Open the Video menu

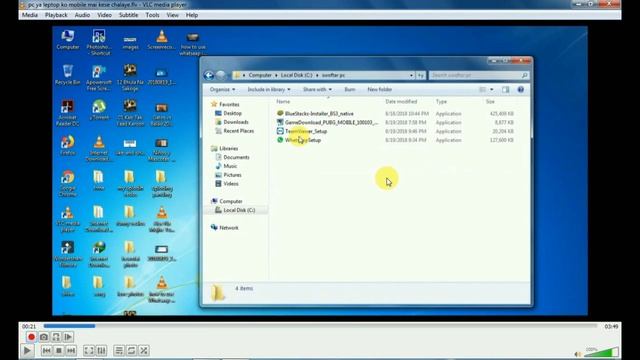104,15
